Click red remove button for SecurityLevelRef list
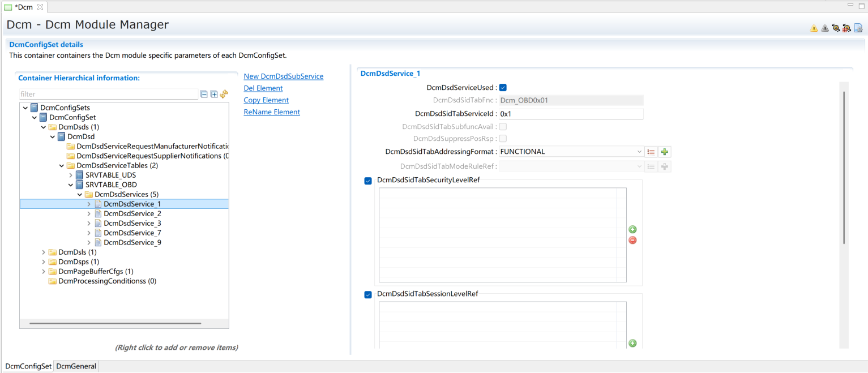The width and height of the screenshot is (868, 373). point(632,240)
